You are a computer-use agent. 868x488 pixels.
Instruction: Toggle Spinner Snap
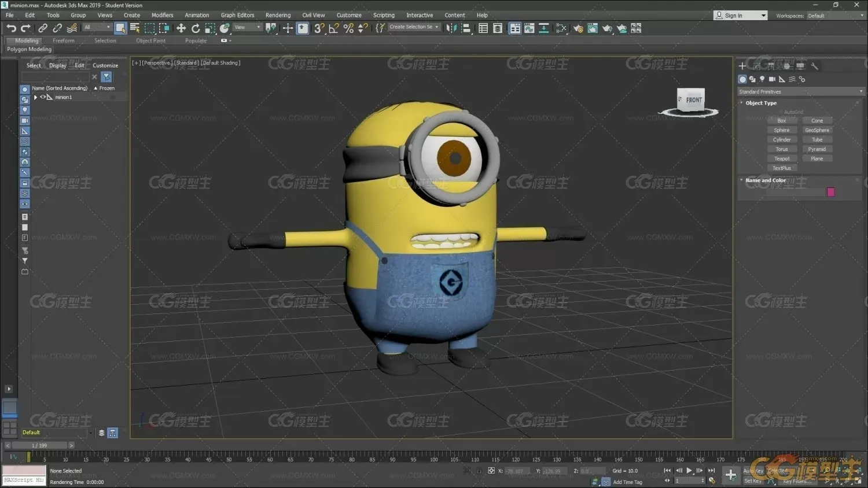click(363, 28)
